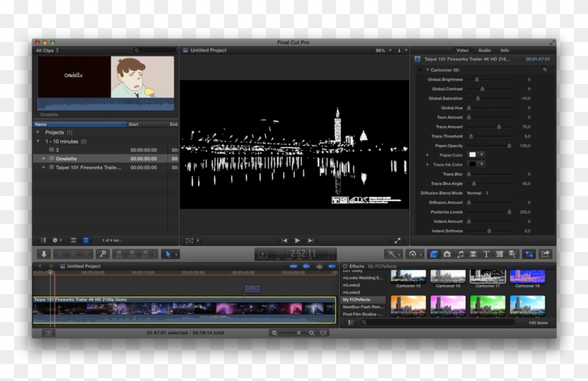
Task: Click the background tasks percentage dial
Action: click(x=263, y=254)
